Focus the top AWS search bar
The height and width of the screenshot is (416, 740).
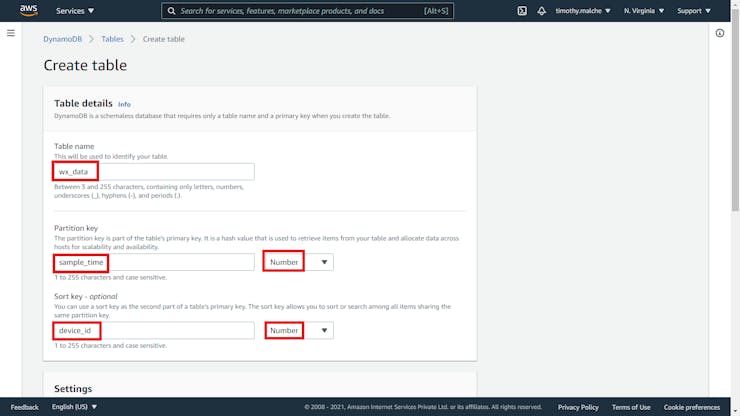(307, 11)
